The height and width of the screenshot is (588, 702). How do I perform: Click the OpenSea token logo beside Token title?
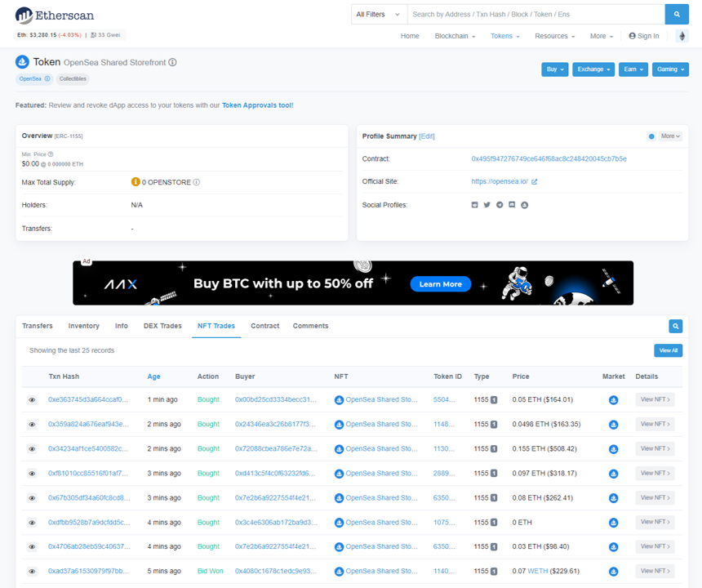22,62
